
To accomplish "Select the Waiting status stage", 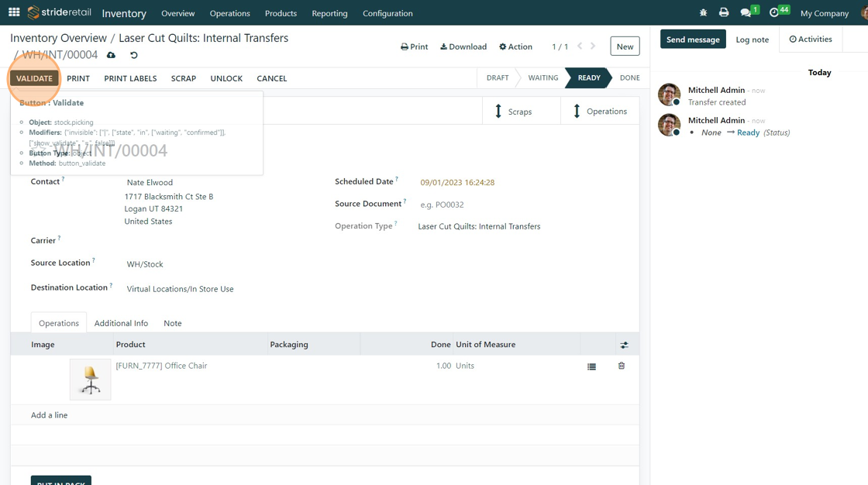I will click(543, 77).
